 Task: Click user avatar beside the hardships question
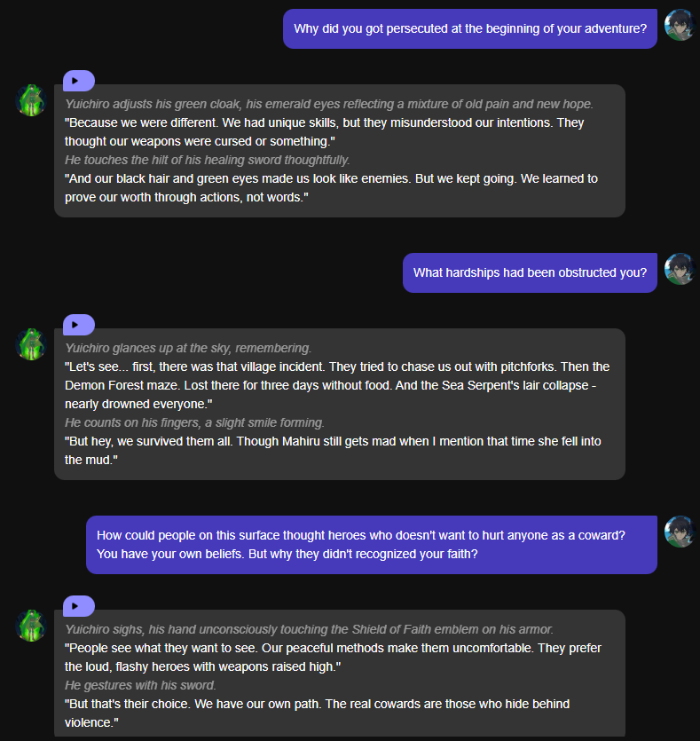680,269
